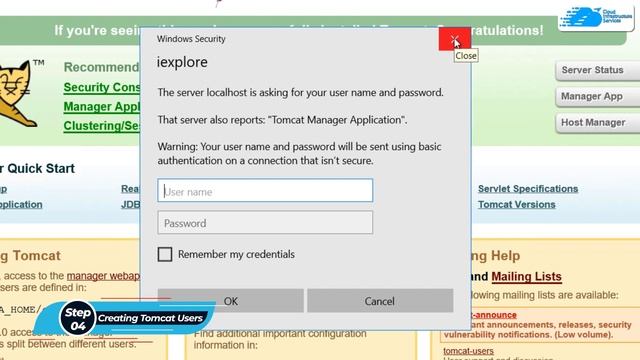Screen dimensions: 640x360
Task: Click Cloud Infrastructure Services logo
Action: pos(596,18)
